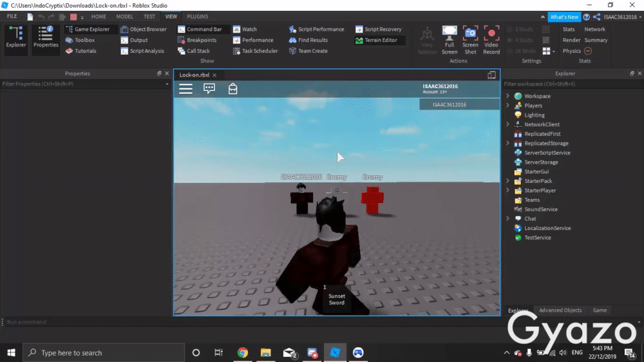
Task: Stop the playtest with the red square
Action: [73, 17]
